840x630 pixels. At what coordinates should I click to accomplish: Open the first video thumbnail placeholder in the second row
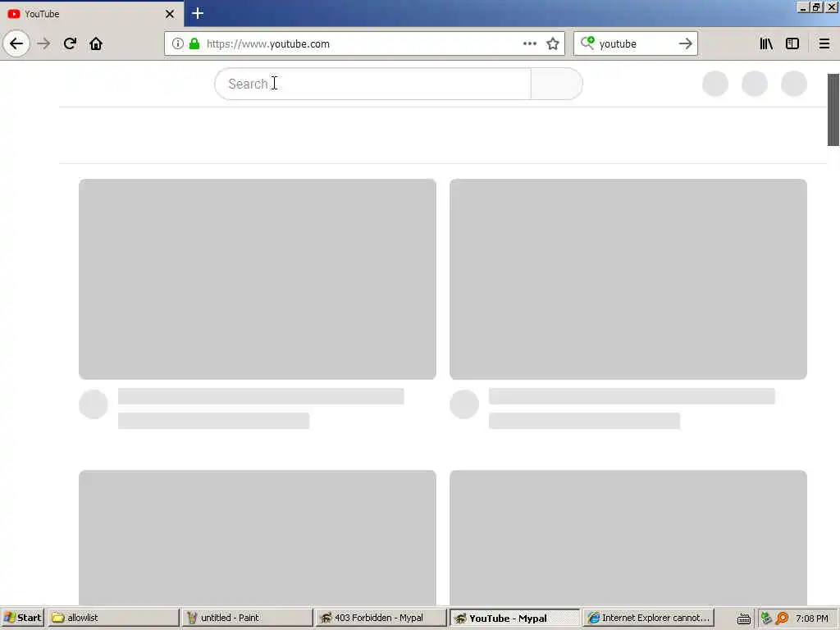[x=257, y=538]
